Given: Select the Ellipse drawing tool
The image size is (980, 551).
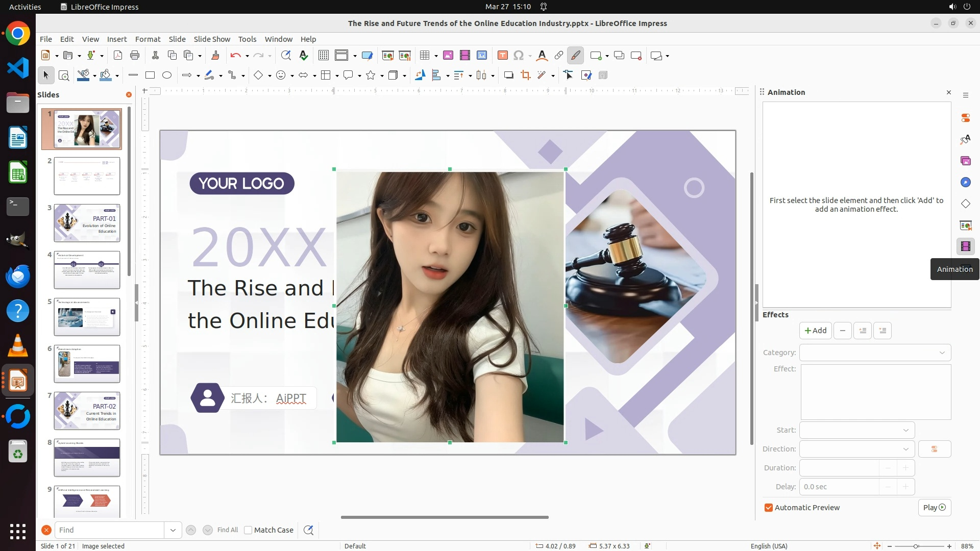Looking at the screenshot, I should pos(167,76).
